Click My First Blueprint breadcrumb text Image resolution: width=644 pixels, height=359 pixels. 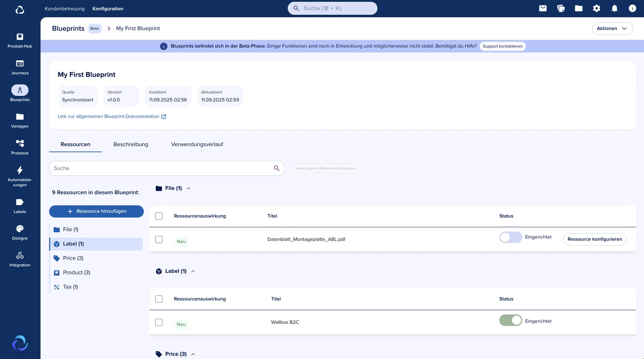(x=138, y=29)
